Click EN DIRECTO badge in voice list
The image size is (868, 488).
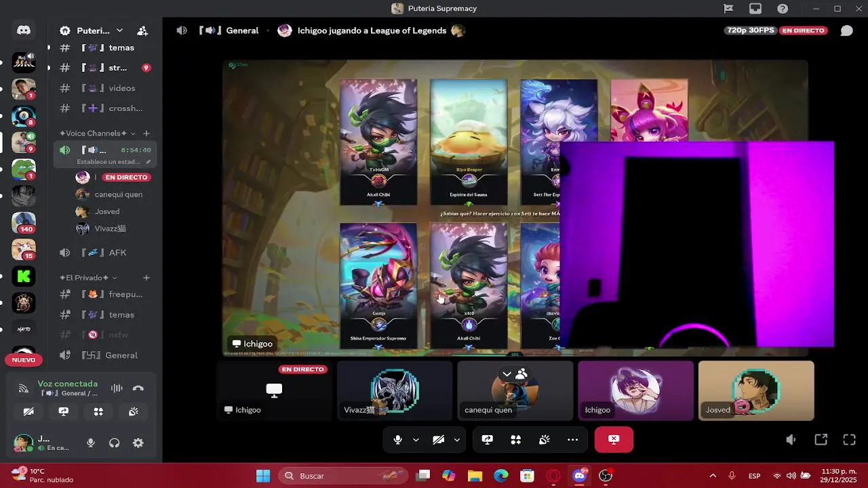coord(126,177)
